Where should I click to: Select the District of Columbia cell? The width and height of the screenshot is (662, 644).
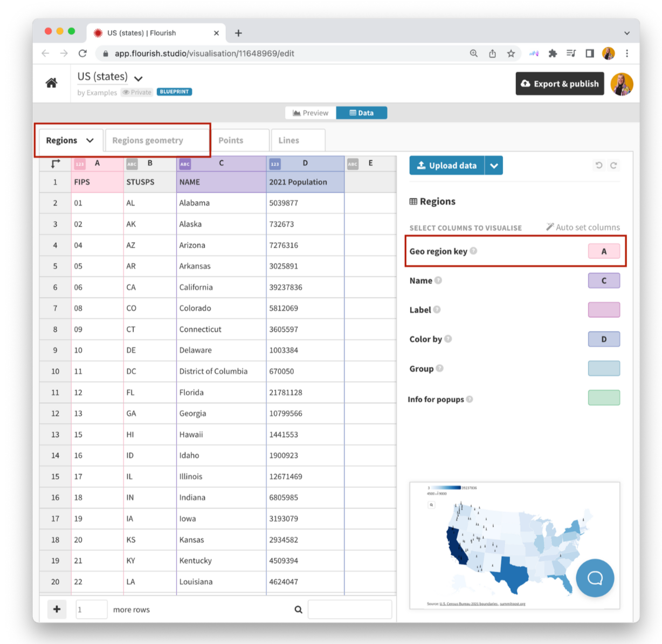coord(221,371)
